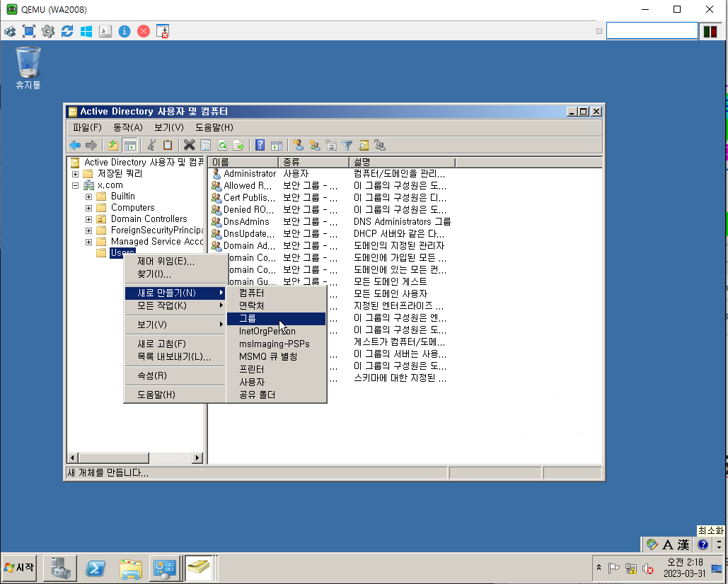
Task: Choose 제어 위임(E)... in context menu
Action: click(x=175, y=261)
